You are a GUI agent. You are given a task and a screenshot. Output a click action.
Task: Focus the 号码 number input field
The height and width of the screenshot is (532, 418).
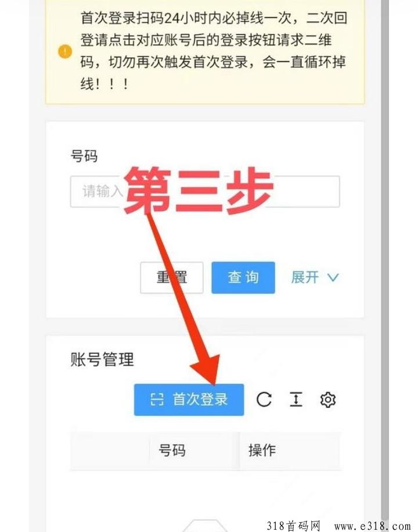tap(205, 191)
